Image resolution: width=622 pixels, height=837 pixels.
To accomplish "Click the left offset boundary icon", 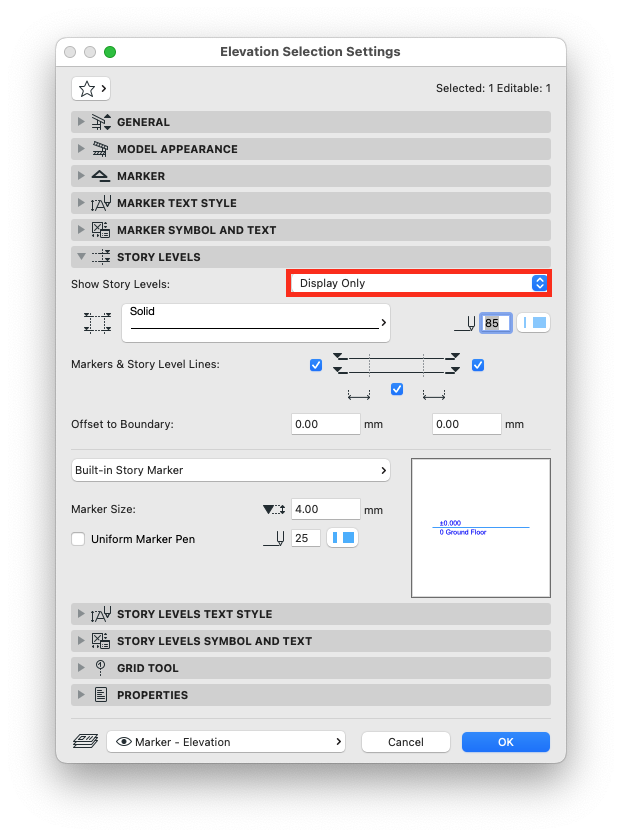I will [x=359, y=395].
